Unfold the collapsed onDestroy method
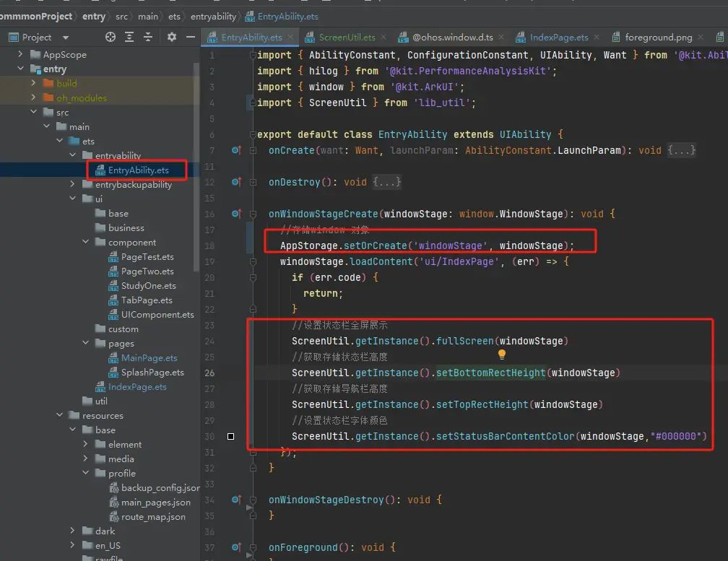 click(253, 182)
